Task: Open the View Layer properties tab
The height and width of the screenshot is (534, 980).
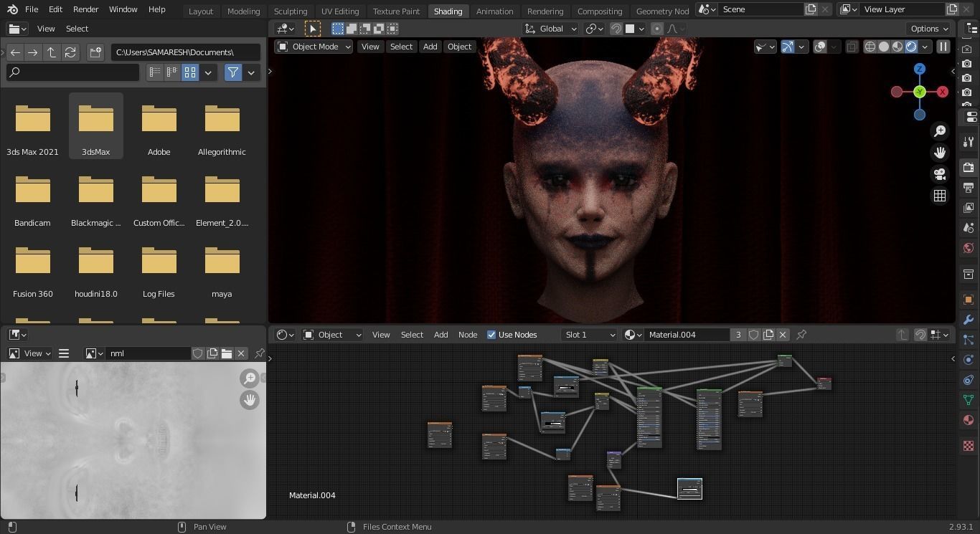Action: coord(969,208)
